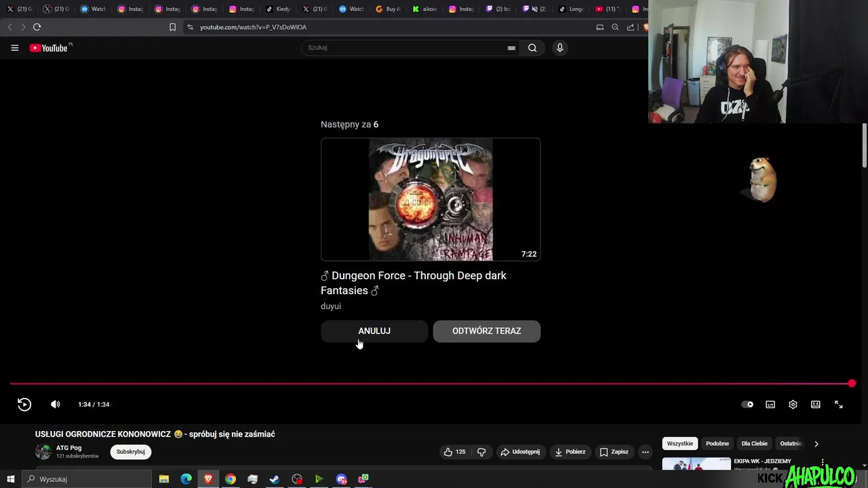
Task: Select the Dla Ciebie filter chip
Action: click(x=755, y=443)
